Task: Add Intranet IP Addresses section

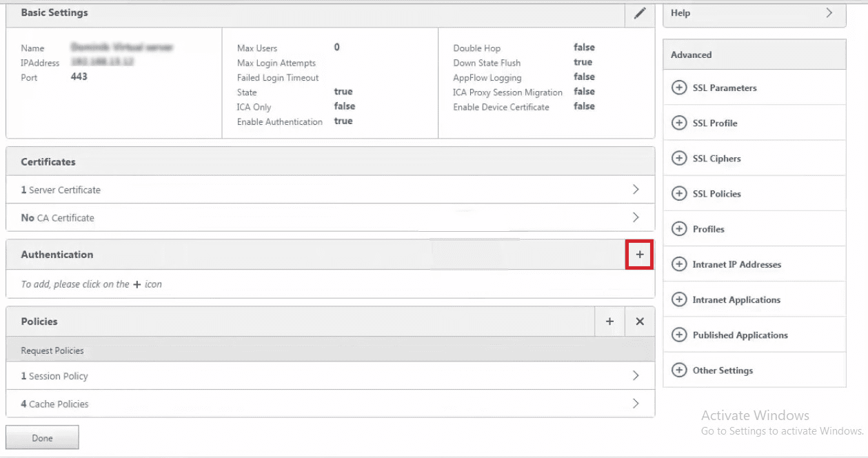Action: (x=679, y=264)
